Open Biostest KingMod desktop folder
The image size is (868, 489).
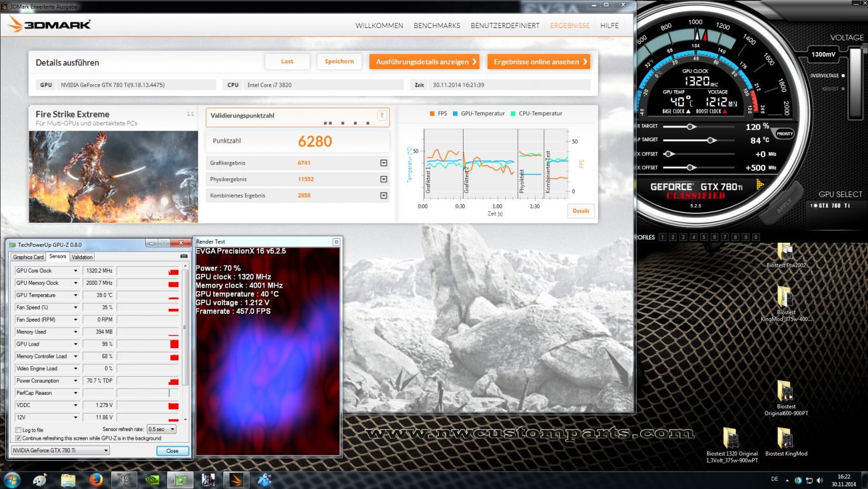point(786,442)
